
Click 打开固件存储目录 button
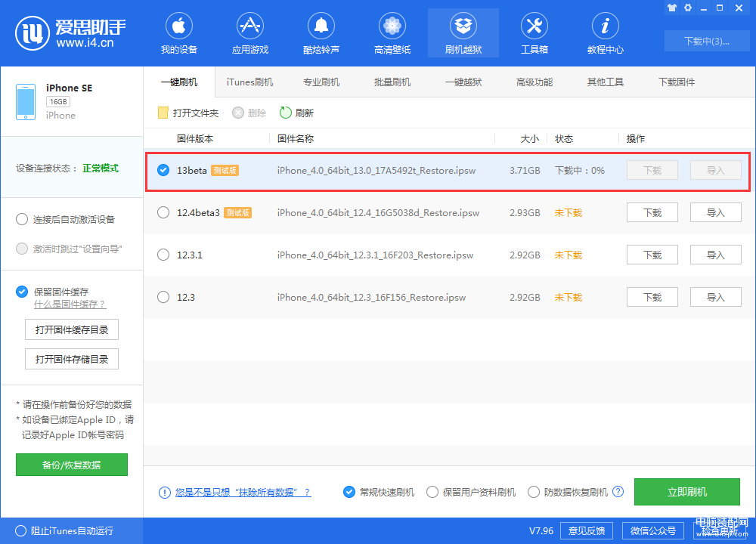click(x=72, y=359)
